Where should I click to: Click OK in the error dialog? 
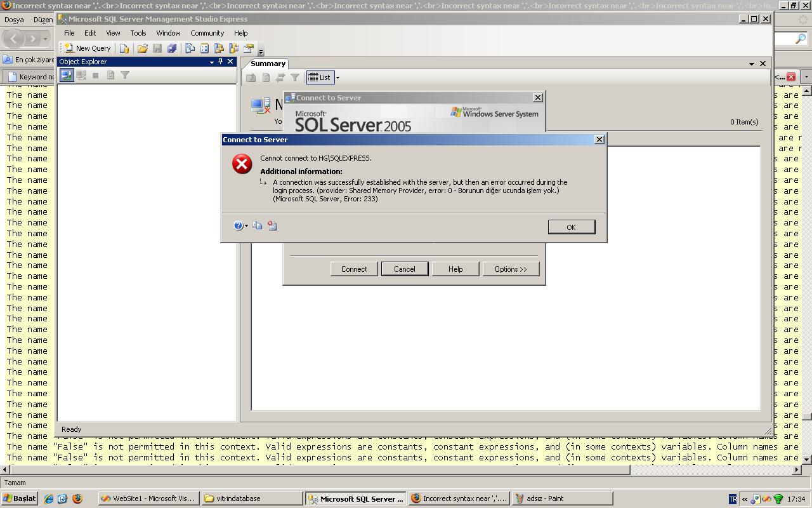[x=571, y=227]
